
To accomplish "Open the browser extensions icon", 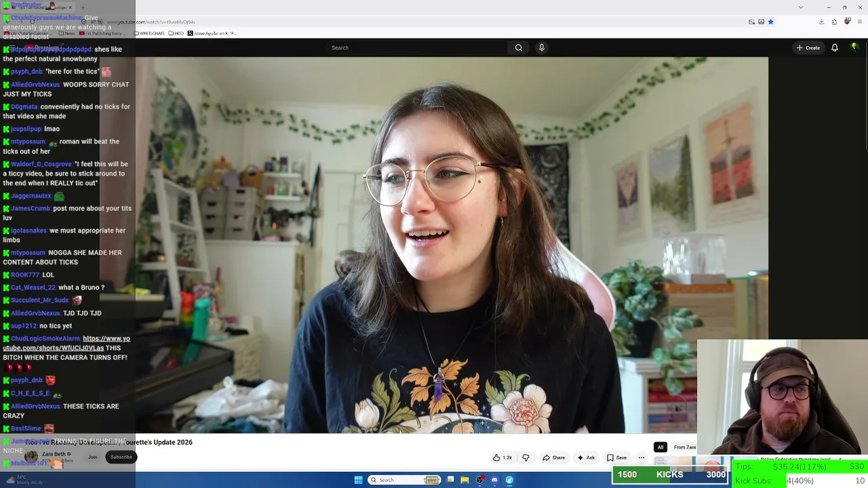I will click(834, 22).
